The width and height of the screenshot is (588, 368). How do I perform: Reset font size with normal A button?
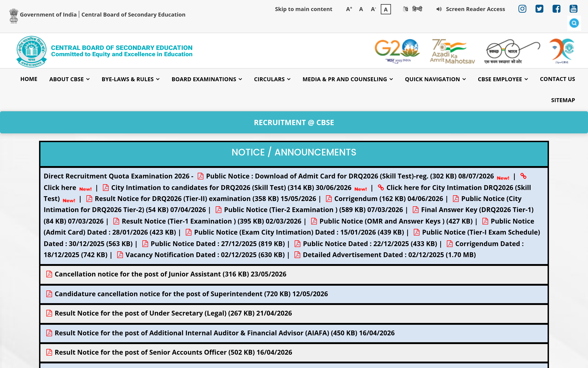[x=361, y=9]
